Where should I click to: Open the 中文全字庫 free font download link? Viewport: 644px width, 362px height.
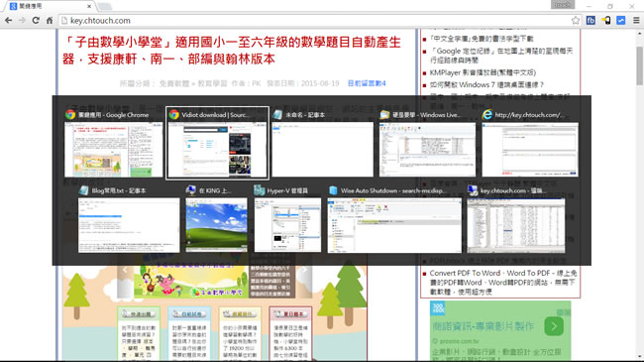[482, 39]
